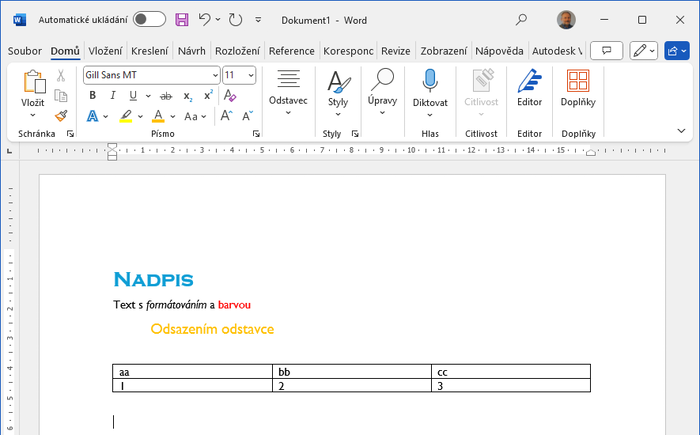Toggle the Automatické ukládání switch

click(x=149, y=19)
